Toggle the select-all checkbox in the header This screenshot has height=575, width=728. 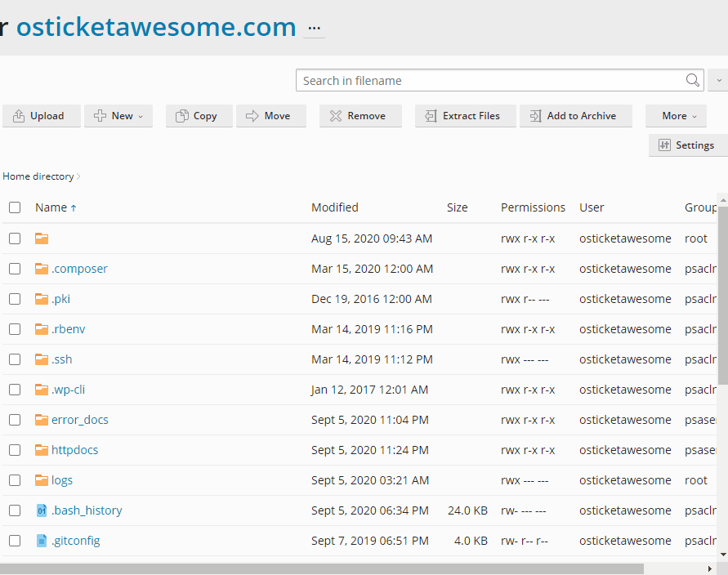15,207
